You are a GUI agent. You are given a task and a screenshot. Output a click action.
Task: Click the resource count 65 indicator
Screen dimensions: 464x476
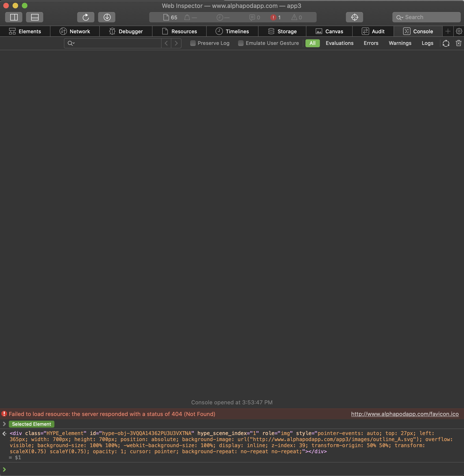(170, 17)
